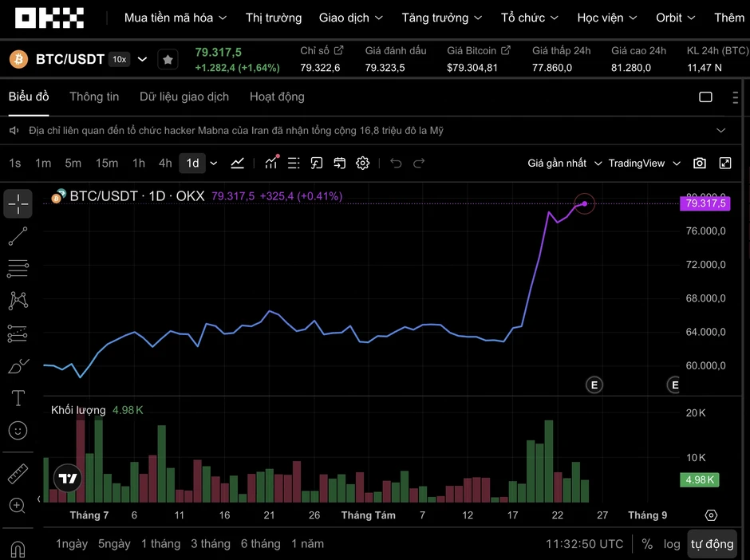The height and width of the screenshot is (560, 750).
Task: Toggle tự động auto scale
Action: tap(712, 544)
